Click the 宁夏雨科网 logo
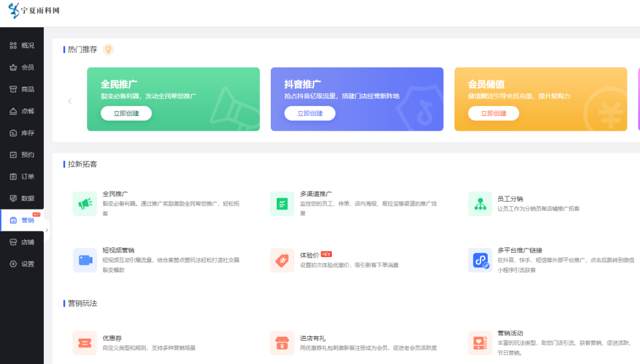This screenshot has height=364, width=640. (x=34, y=10)
